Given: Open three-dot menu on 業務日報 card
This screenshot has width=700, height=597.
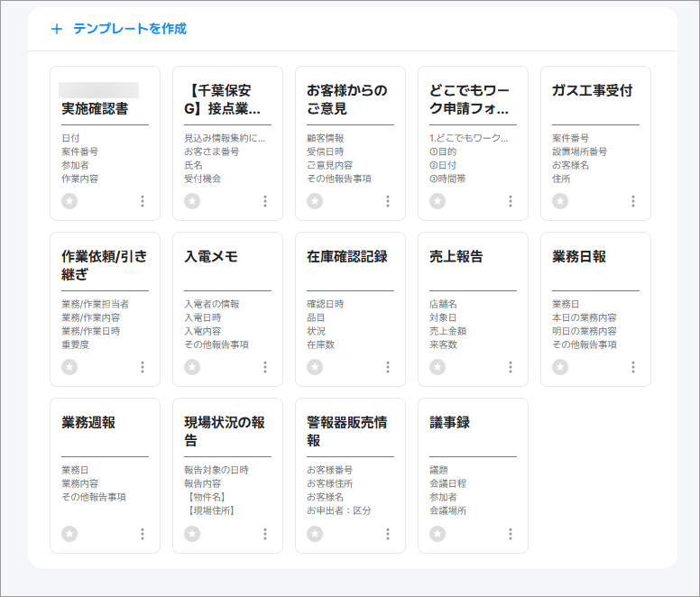Looking at the screenshot, I should tap(633, 367).
